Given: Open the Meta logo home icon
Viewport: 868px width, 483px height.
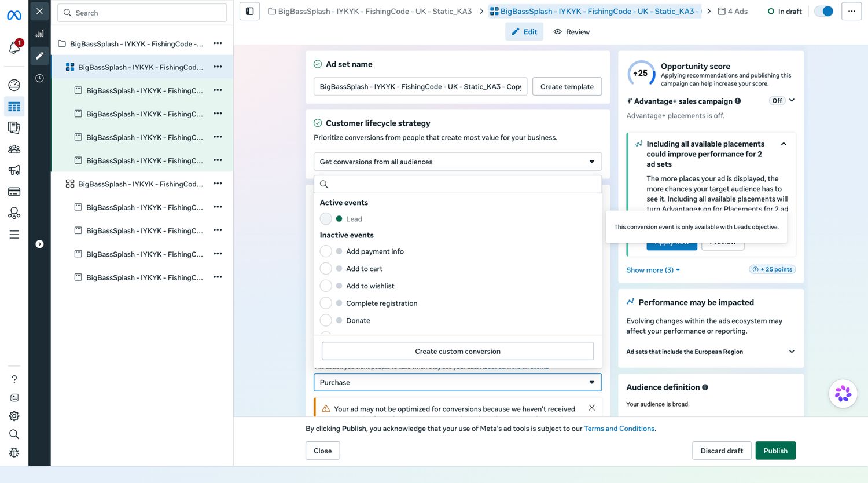Looking at the screenshot, I should click(x=14, y=15).
